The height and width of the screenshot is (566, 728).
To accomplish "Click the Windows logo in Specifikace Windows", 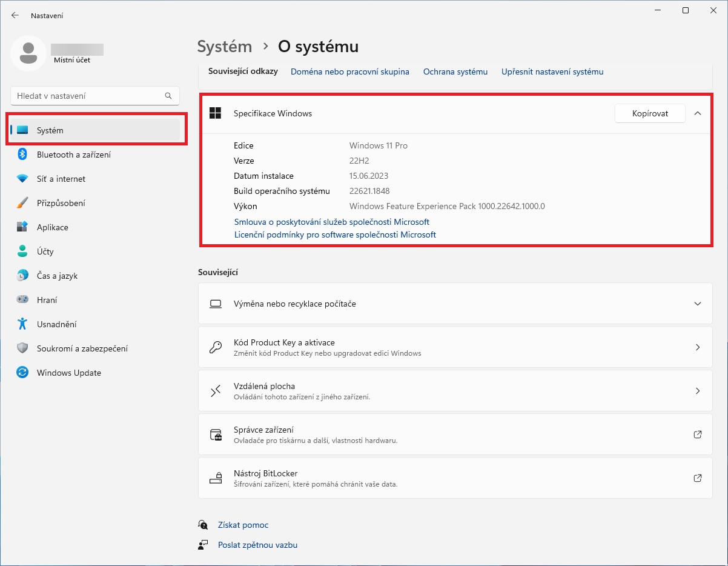I will [215, 113].
